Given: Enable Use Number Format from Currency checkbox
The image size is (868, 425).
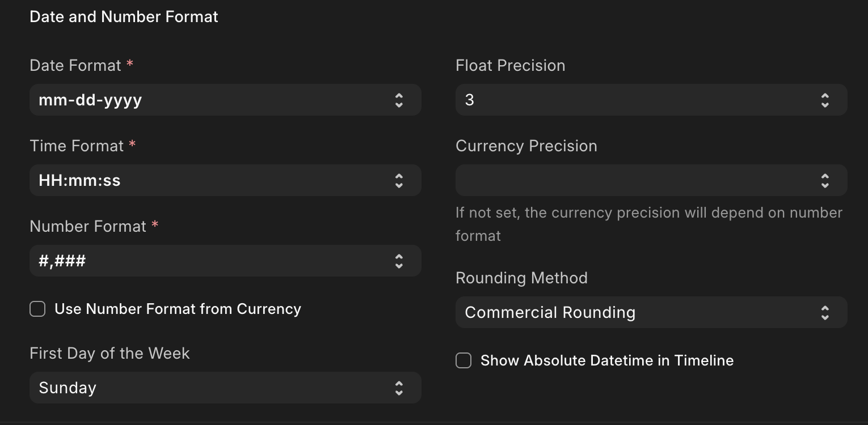Looking at the screenshot, I should pos(37,309).
